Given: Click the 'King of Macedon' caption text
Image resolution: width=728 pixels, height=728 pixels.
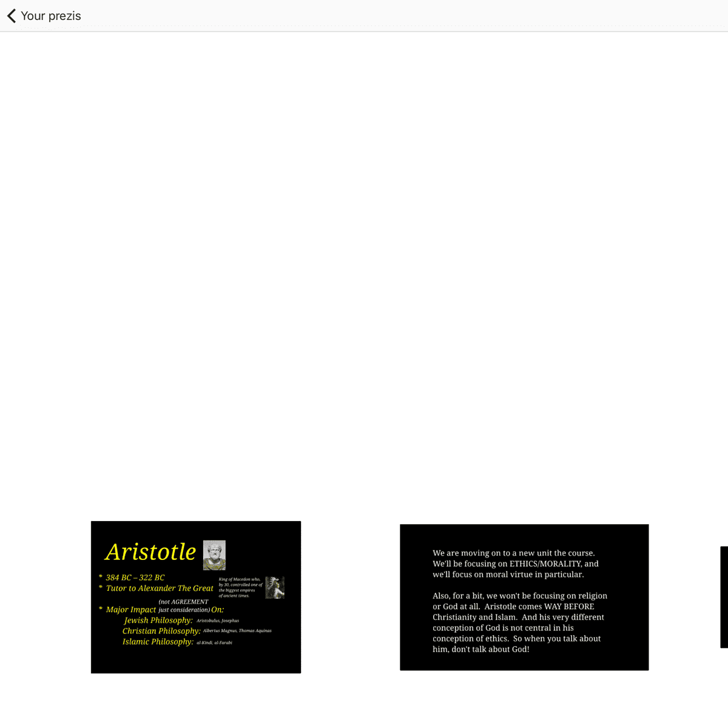Looking at the screenshot, I should [240, 587].
